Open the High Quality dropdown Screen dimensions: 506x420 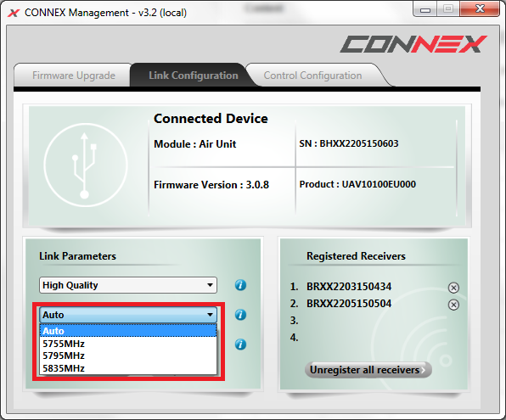(x=128, y=285)
